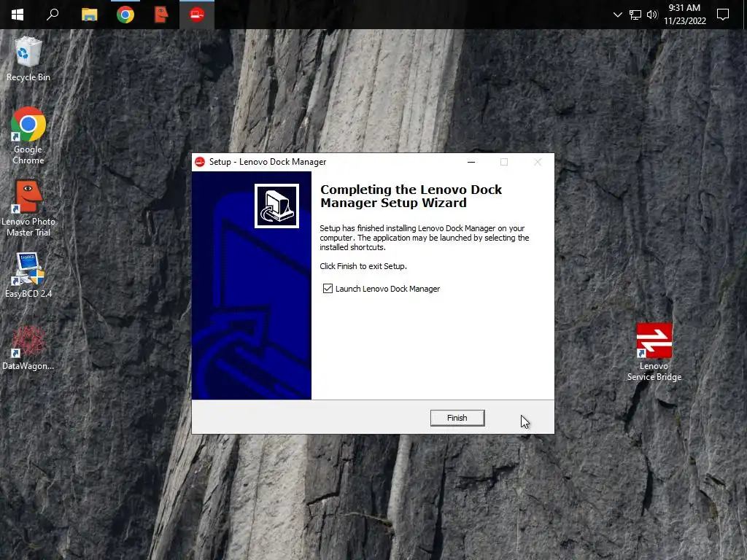Click the computer installer image in wizard
Image resolution: width=747 pixels, height=560 pixels.
(276, 206)
